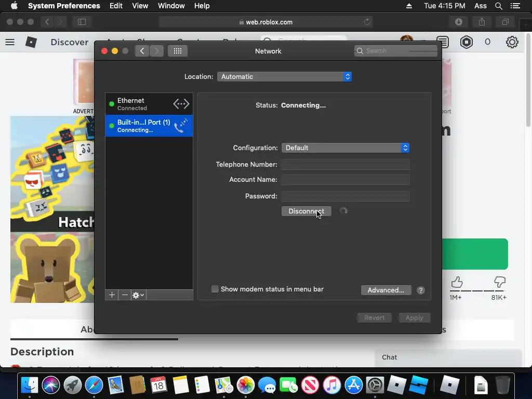Remove selected network service with minus
This screenshot has height=399, width=532.
tap(125, 295)
